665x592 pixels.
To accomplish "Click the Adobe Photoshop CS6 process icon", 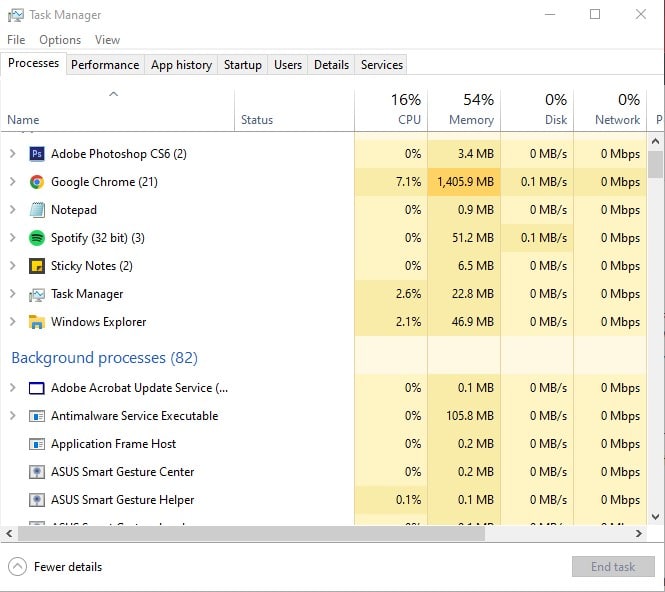I will click(37, 154).
